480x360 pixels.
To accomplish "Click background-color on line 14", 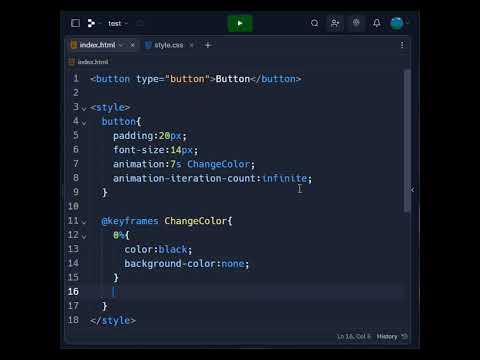I will [x=170, y=264].
